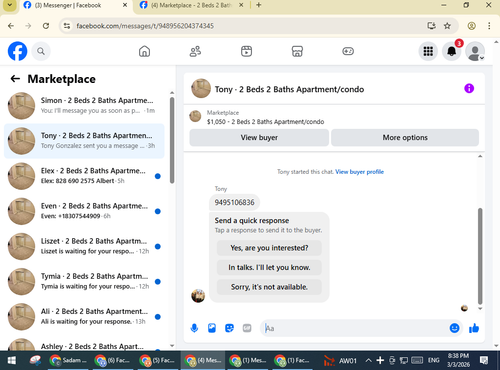The width and height of the screenshot is (500, 370).
Task: Click Tony's phone number message
Action: pos(234,202)
